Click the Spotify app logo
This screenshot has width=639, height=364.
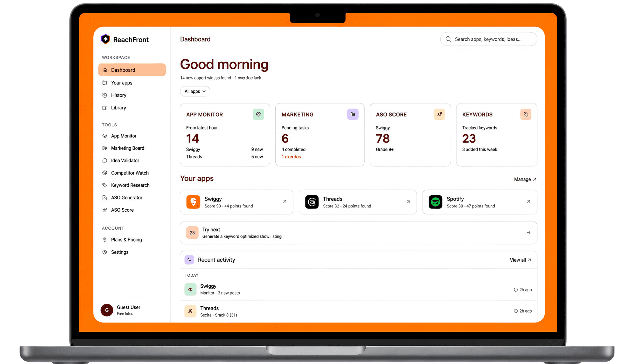pyautogui.click(x=435, y=202)
